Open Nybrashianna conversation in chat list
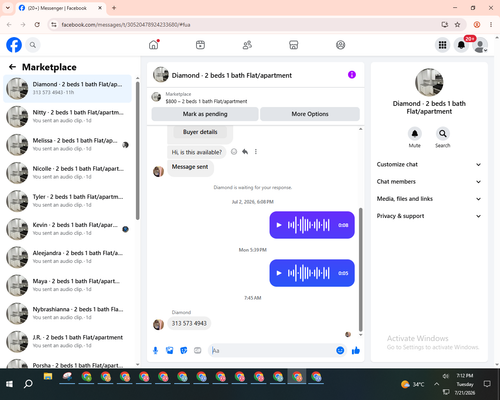Screen dimensions: 500x400 point(67,313)
